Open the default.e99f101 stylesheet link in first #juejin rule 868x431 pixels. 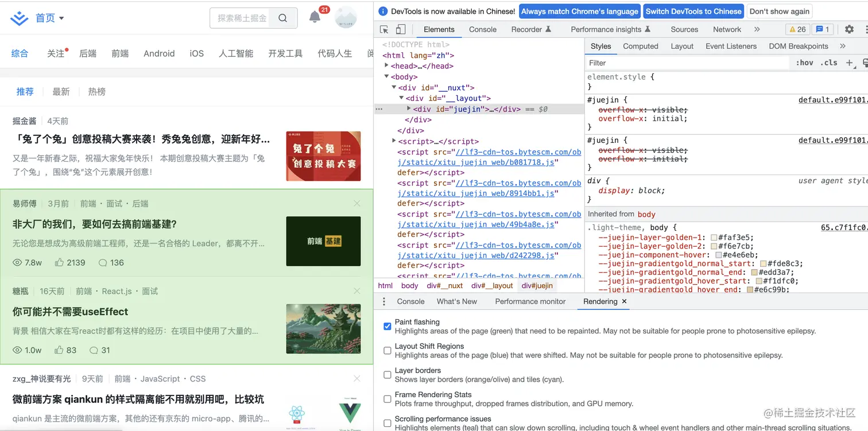(833, 100)
